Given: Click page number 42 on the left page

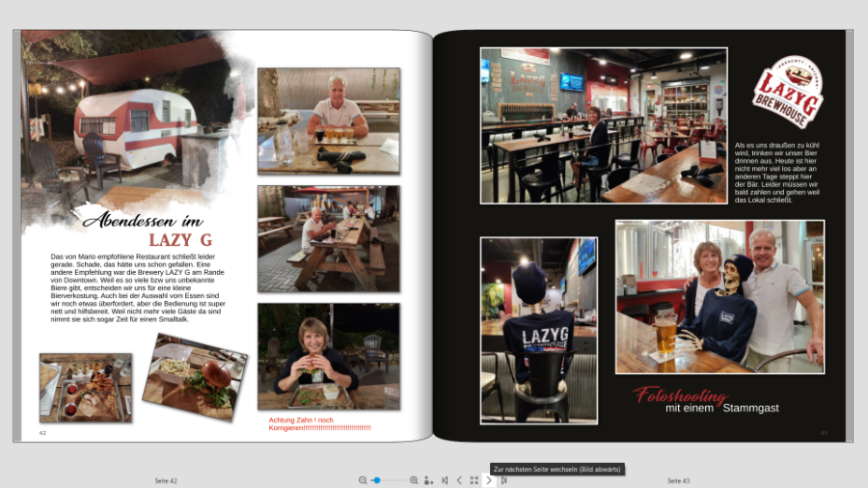Looking at the screenshot, I should tap(42, 433).
